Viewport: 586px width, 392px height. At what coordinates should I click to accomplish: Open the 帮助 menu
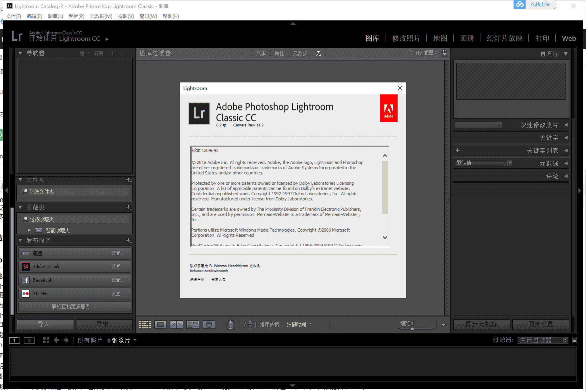(171, 16)
